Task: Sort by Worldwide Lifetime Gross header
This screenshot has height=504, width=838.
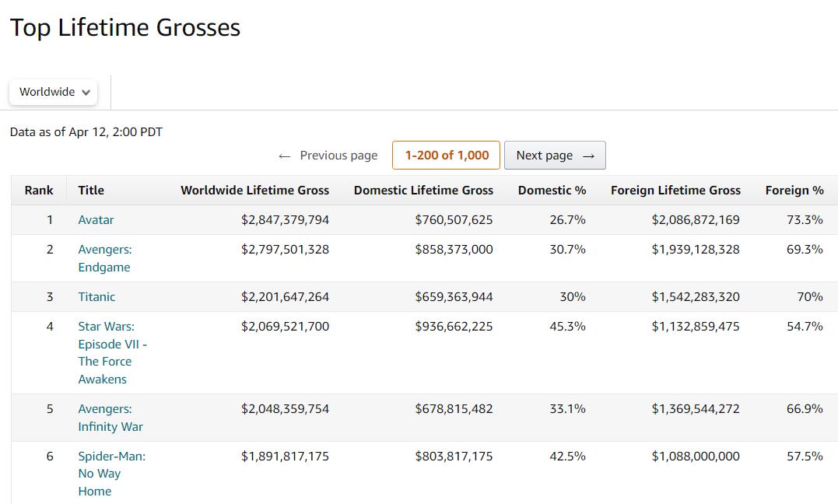Action: click(x=254, y=190)
